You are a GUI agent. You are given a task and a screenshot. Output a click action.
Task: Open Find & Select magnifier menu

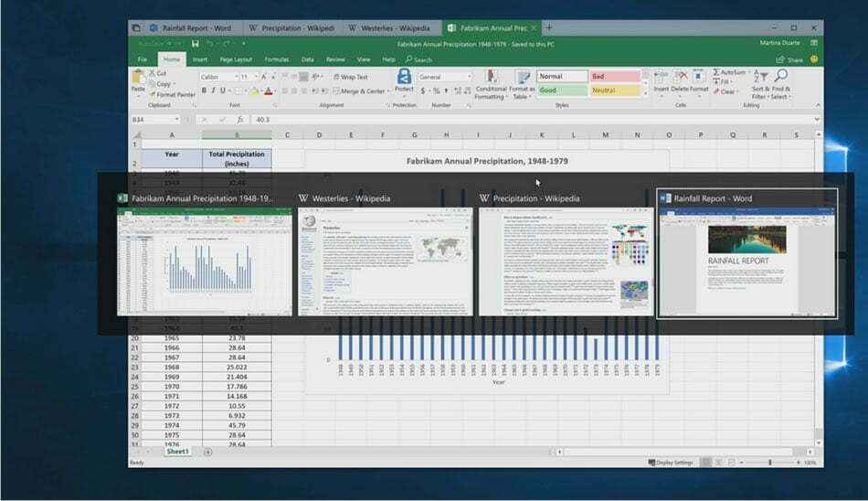pyautogui.click(x=781, y=85)
